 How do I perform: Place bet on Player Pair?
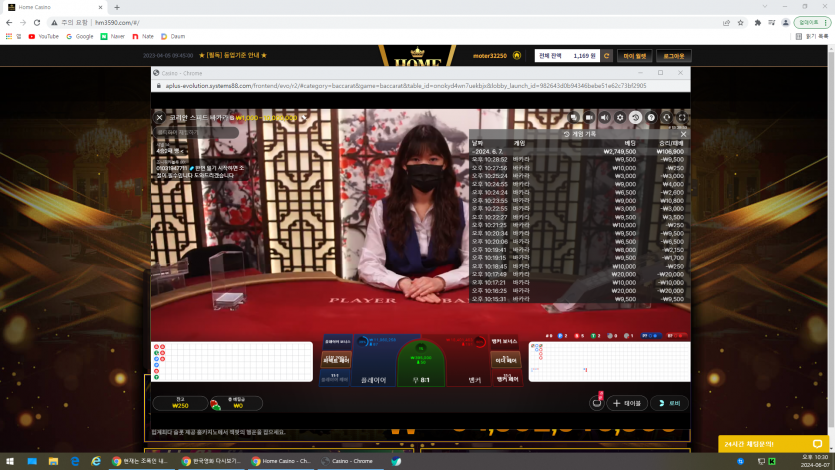pyautogui.click(x=335, y=378)
